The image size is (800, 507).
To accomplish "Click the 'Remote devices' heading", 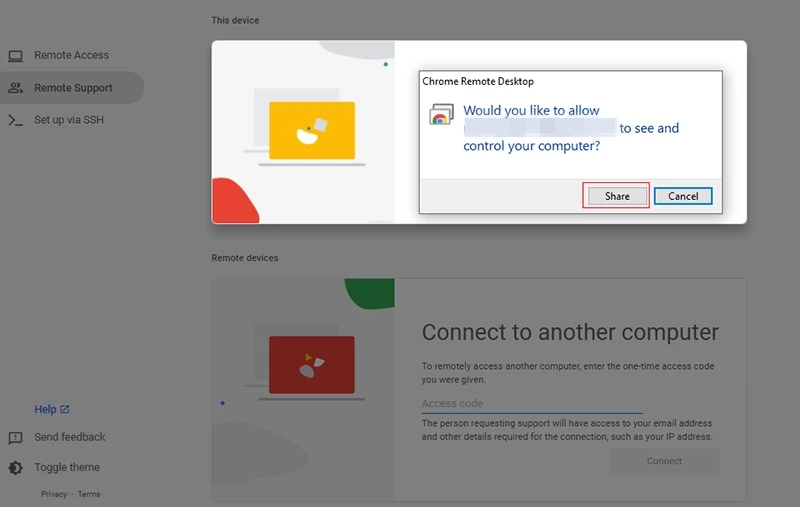I will click(x=245, y=258).
